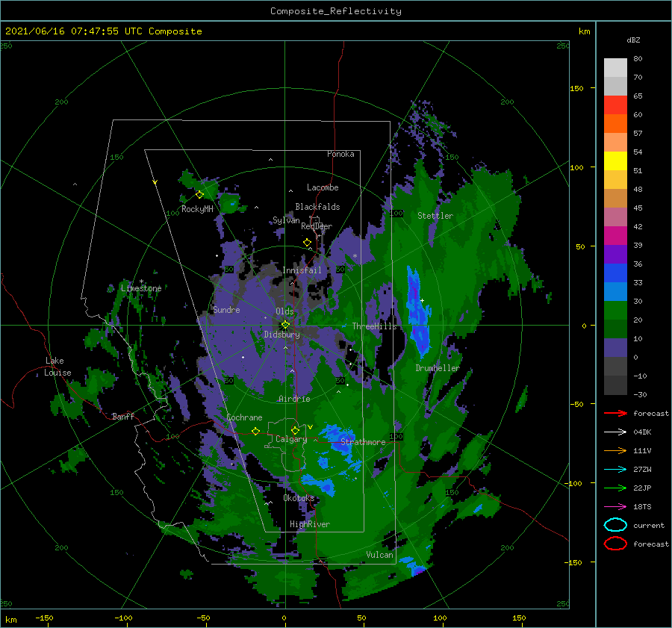The height and width of the screenshot is (628, 672).
Task: Click the Didsbury city label
Action: pyautogui.click(x=281, y=335)
